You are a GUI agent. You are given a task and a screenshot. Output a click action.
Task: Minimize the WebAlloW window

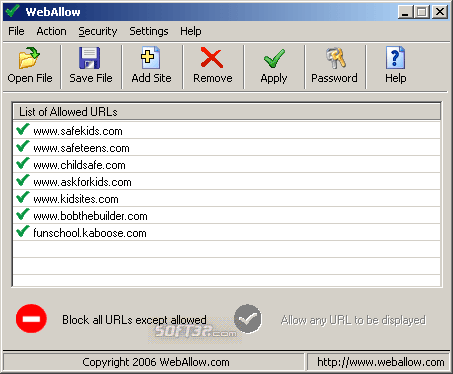[405, 12]
